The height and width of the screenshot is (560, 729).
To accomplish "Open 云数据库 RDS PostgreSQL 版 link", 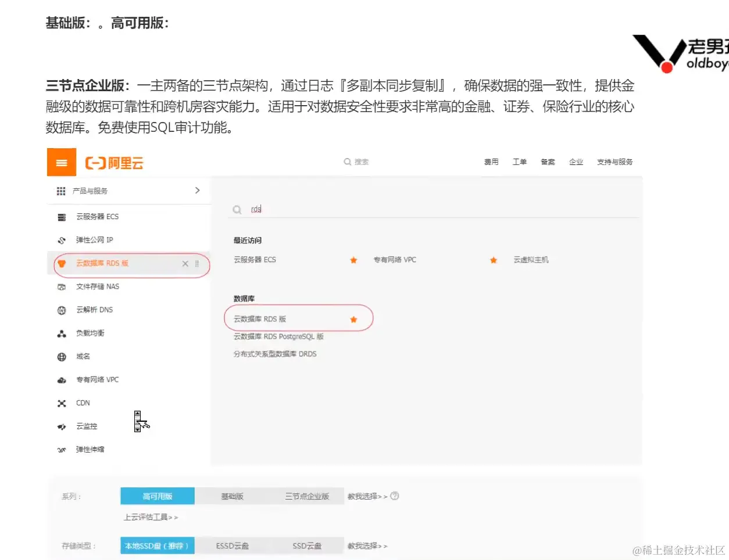I will coord(278,336).
